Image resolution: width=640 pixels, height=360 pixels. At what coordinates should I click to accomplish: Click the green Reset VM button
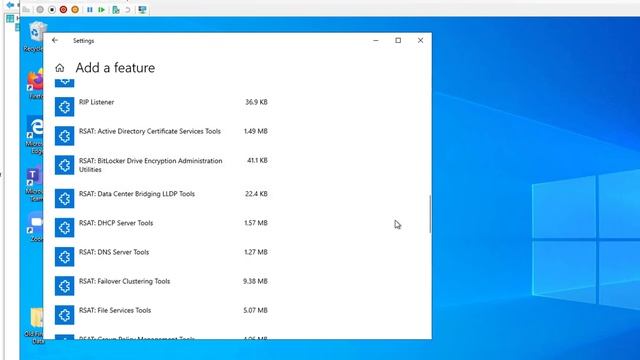tap(101, 9)
